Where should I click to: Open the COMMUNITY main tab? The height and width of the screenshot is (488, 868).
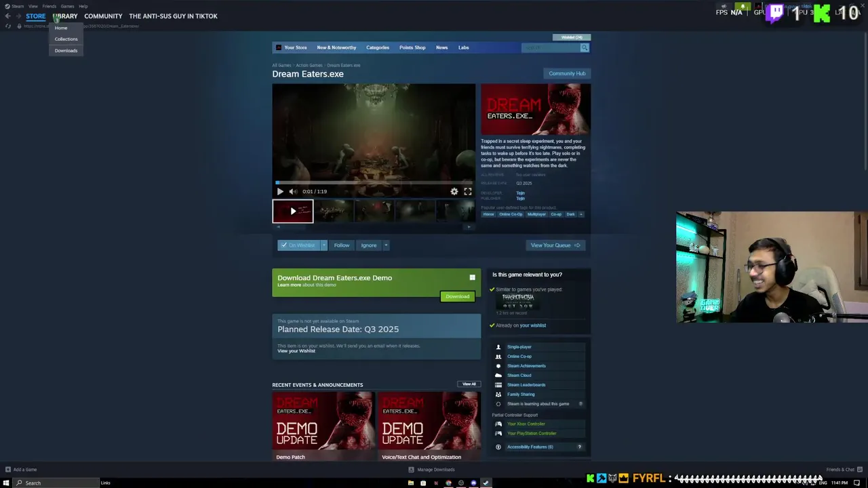(x=103, y=16)
